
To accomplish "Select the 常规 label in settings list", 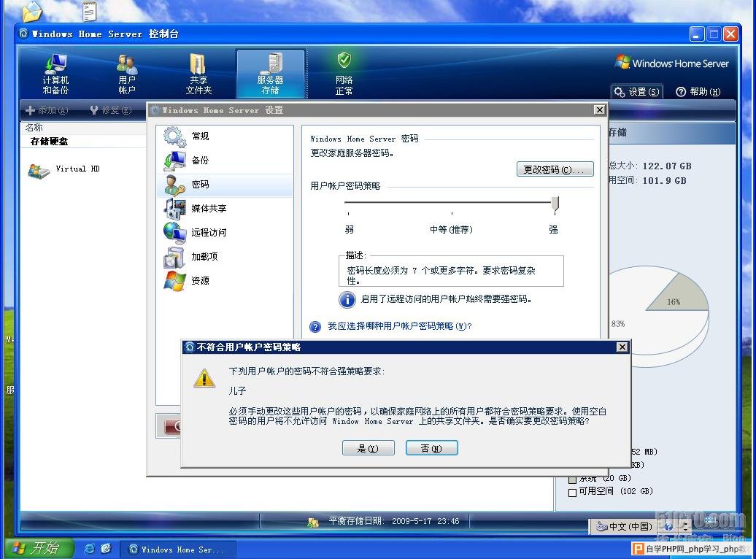I will click(x=200, y=136).
